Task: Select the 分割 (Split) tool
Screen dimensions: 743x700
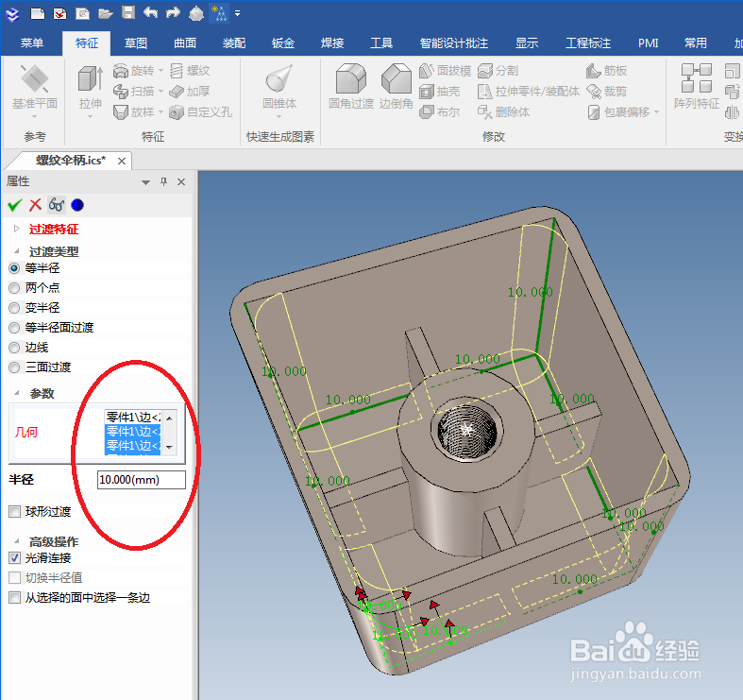Action: pos(498,71)
